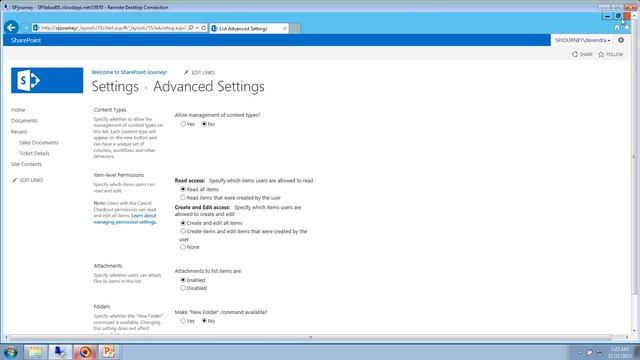Open Windows Start button
640x360 pixels.
(x=10, y=352)
